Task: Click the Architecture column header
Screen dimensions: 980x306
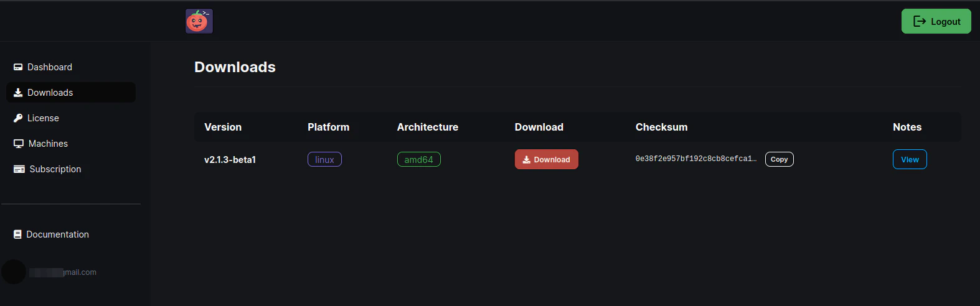Action: click(428, 127)
